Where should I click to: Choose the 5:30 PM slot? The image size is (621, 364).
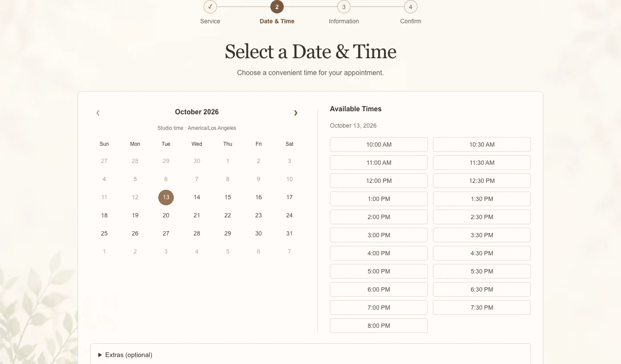click(482, 271)
